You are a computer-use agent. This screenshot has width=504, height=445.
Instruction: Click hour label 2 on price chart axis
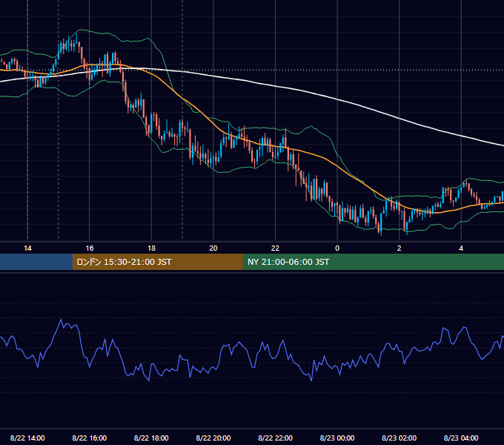(399, 248)
